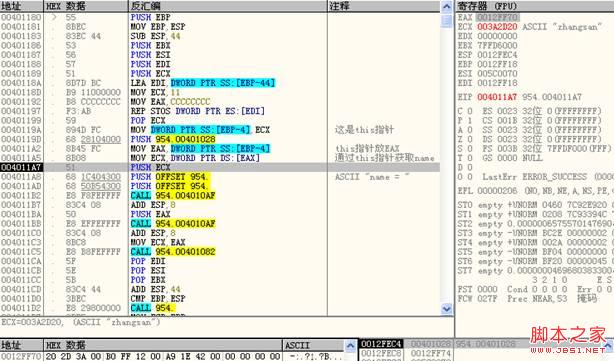Click the 寄存器 (FPU) header bar

point(535,6)
